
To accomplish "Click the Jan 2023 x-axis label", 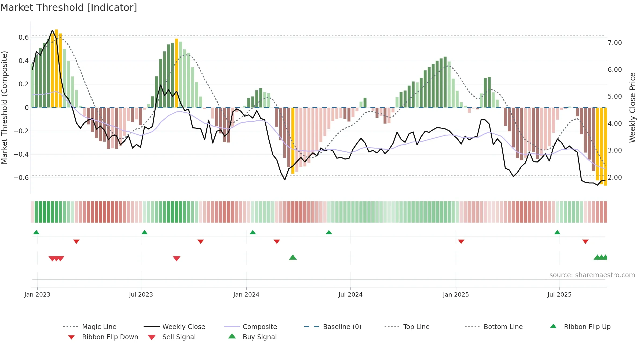I will coord(37,294).
